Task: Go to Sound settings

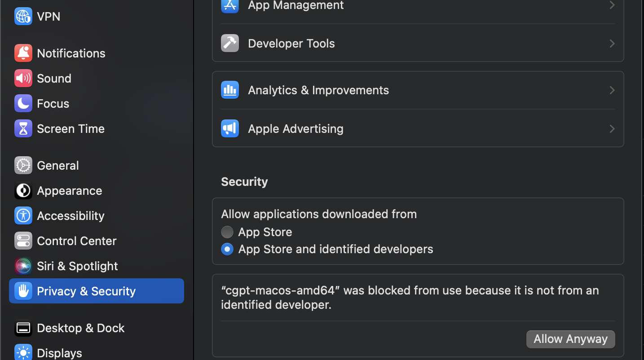Action: tap(97, 78)
